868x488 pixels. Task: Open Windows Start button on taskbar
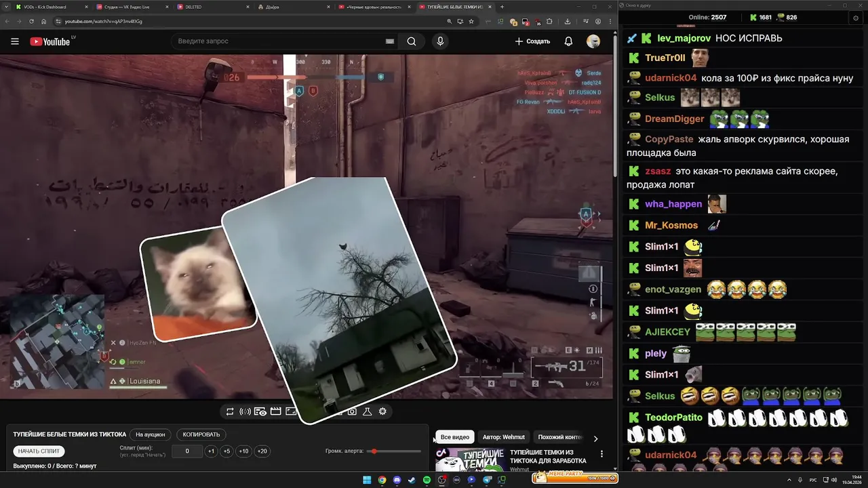(x=367, y=480)
